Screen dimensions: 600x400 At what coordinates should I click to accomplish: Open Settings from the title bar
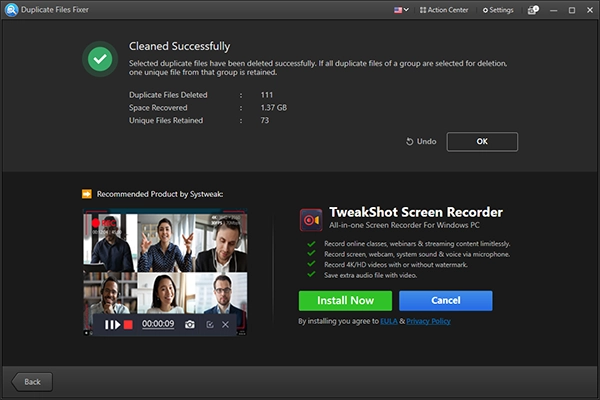[498, 10]
